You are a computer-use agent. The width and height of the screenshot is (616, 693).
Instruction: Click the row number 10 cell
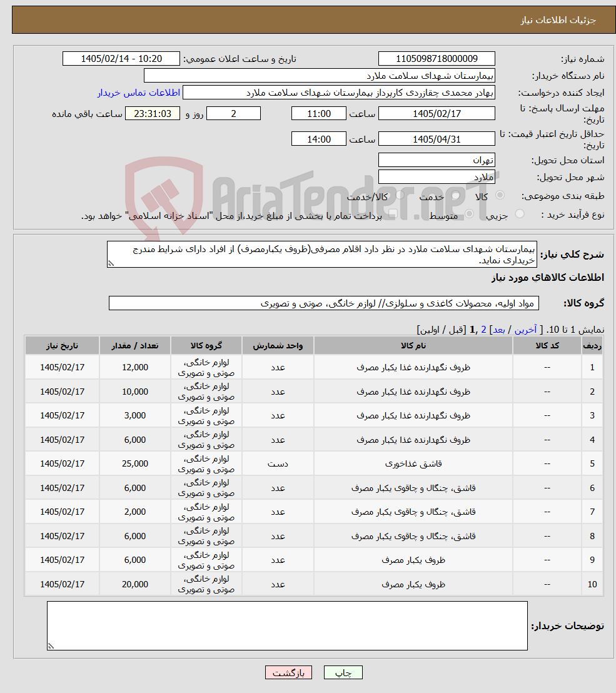point(592,584)
